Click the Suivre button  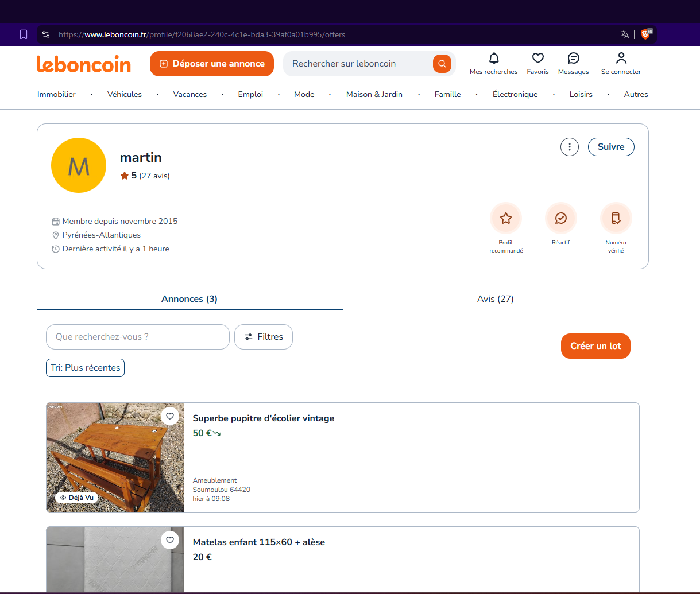[x=611, y=147]
